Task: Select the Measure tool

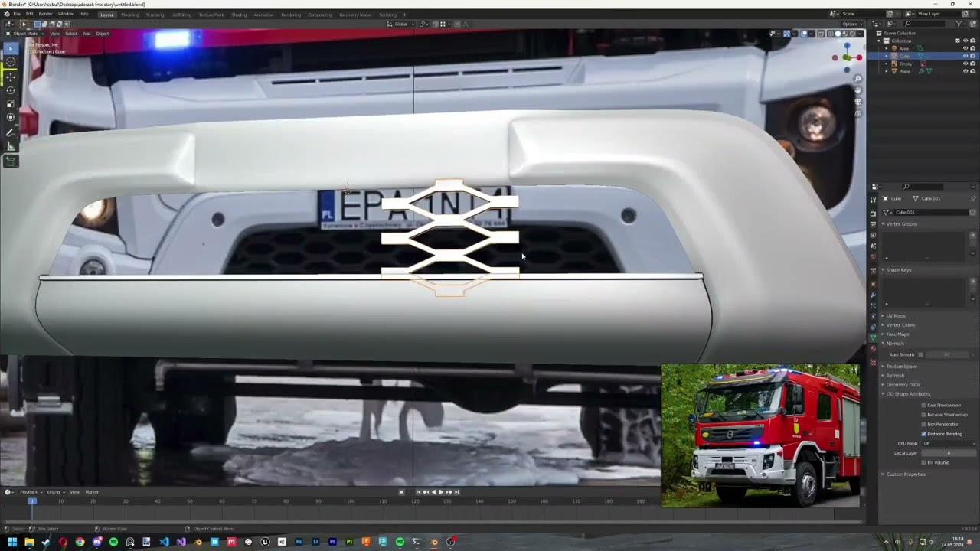Action: coord(11,147)
